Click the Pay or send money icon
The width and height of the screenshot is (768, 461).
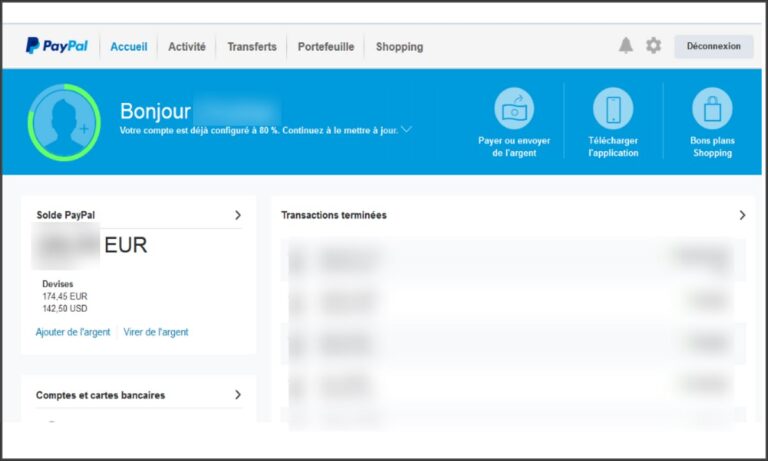click(514, 108)
